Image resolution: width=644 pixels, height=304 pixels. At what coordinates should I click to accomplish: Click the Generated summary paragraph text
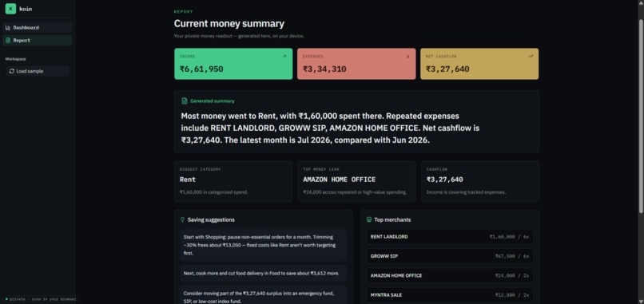(x=330, y=128)
